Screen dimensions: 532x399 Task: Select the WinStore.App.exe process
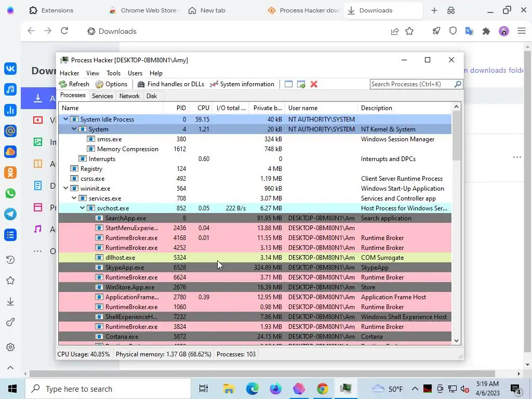point(255,287)
